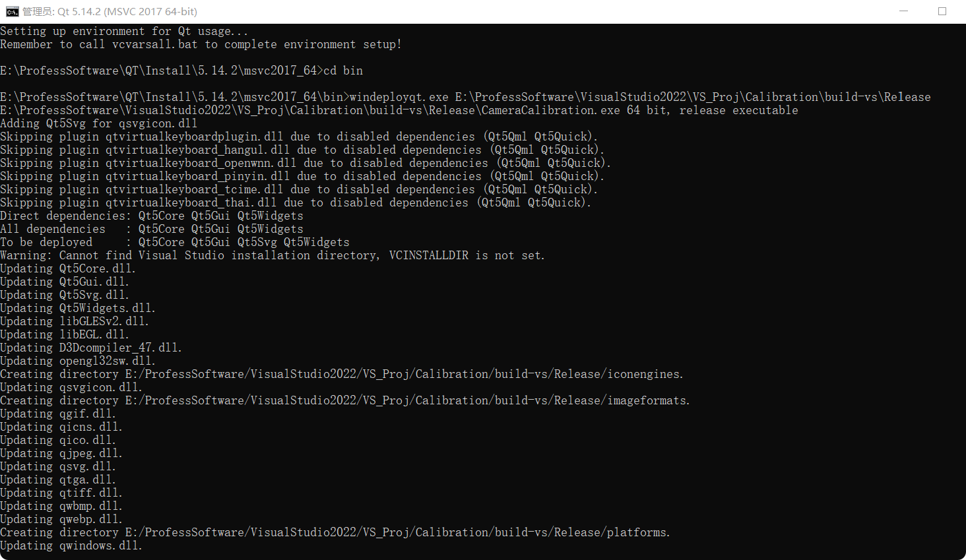Click the To be deployed line
Image resolution: width=966 pixels, height=560 pixels.
pyautogui.click(x=175, y=242)
